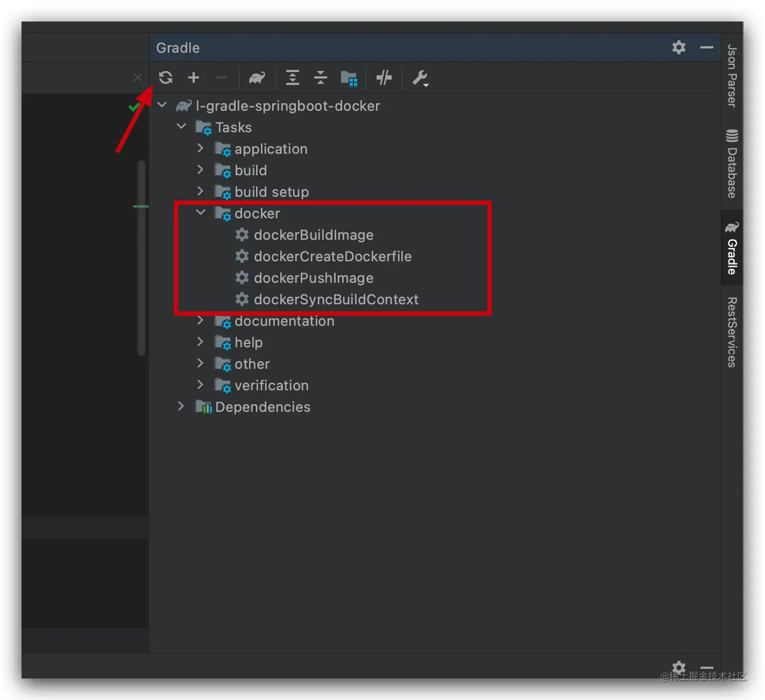Image resolution: width=765 pixels, height=700 pixels.
Task: Click the green checkmark inspection indicator
Action: pyautogui.click(x=133, y=107)
